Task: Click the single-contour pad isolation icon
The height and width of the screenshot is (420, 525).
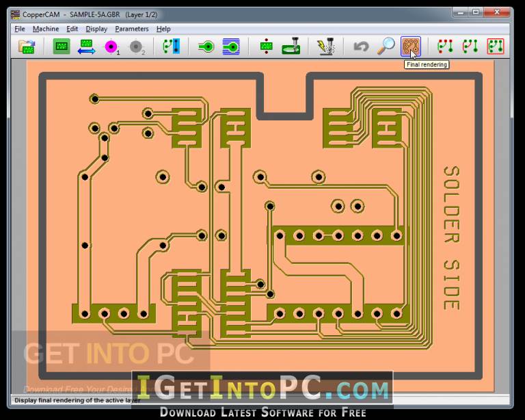Action: tap(206, 47)
